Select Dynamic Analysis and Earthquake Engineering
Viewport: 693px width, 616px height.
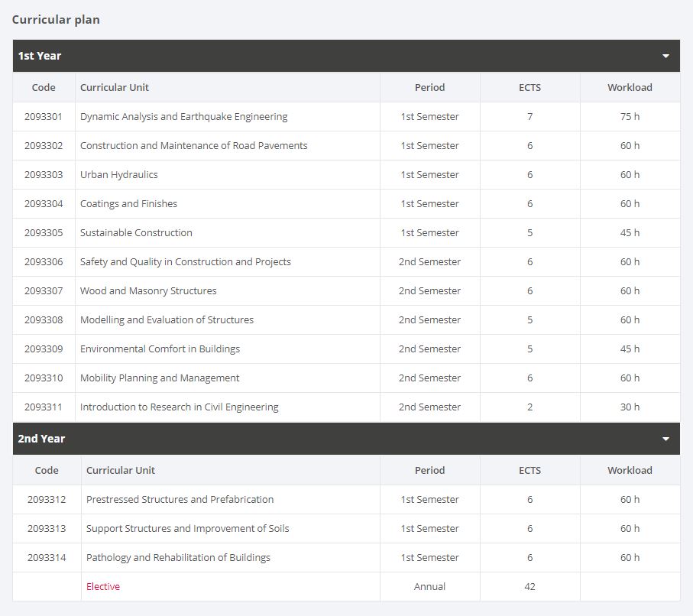pos(183,117)
